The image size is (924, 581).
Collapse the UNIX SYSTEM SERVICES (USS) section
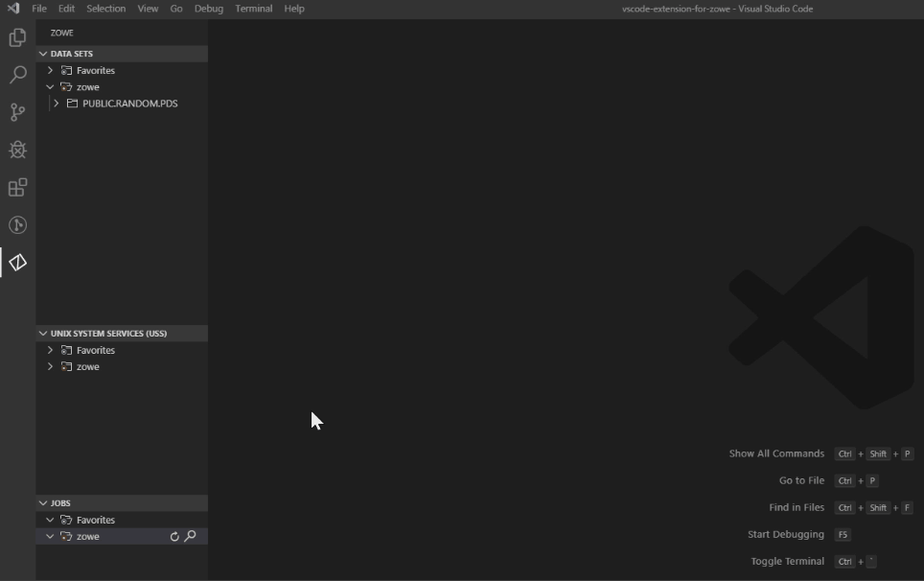coord(108,334)
